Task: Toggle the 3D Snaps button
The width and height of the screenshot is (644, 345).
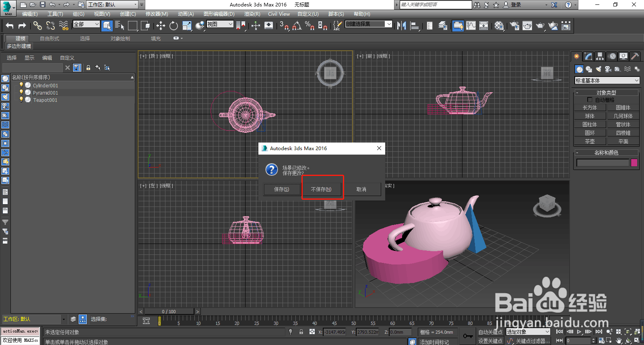Action: [x=284, y=26]
